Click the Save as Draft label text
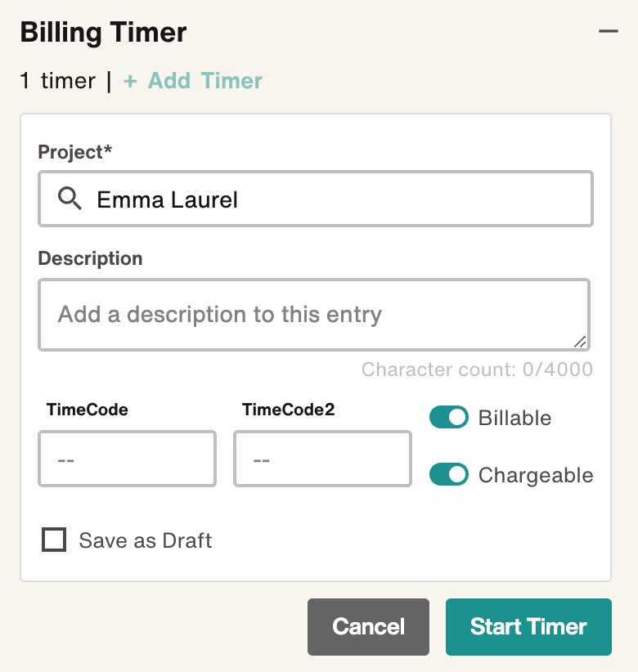 tap(146, 540)
